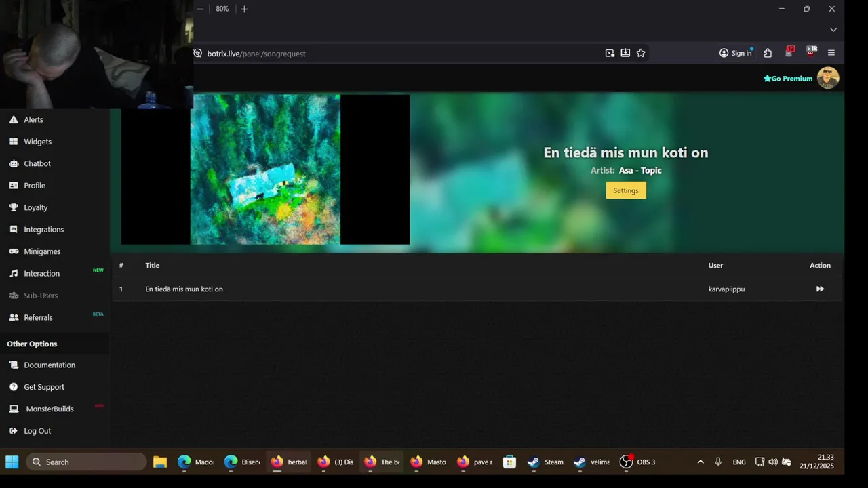
Task: Open the Widgets sidebar section
Action: [x=37, y=142]
